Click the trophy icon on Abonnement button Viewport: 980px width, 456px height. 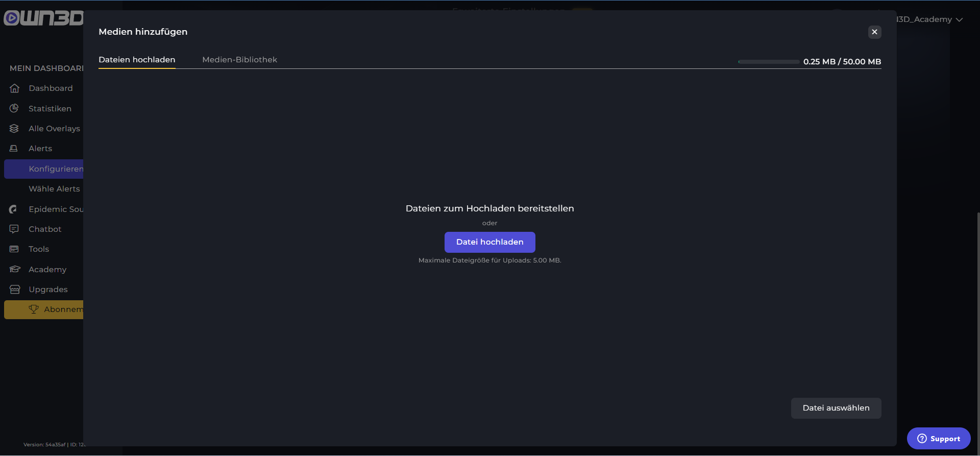[x=34, y=309]
